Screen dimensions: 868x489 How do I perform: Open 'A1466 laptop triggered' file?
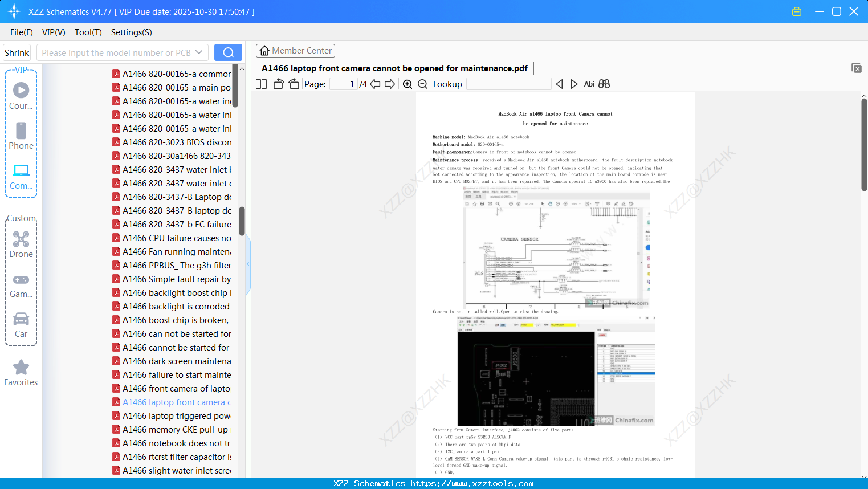(172, 416)
